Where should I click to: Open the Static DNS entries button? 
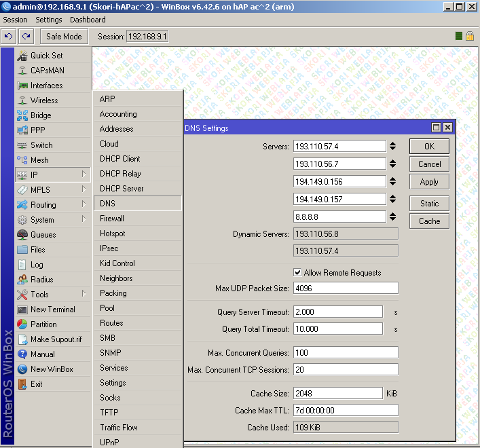point(429,203)
